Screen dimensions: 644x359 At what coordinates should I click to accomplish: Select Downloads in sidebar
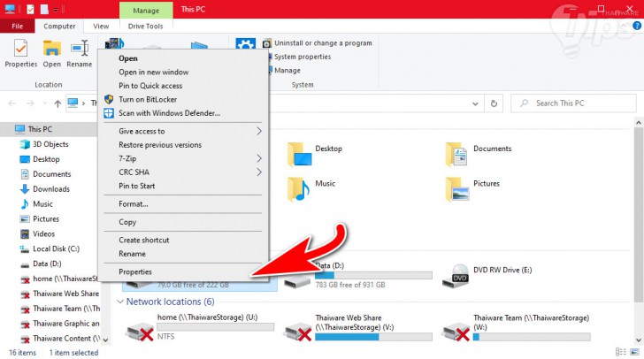pyautogui.click(x=51, y=189)
